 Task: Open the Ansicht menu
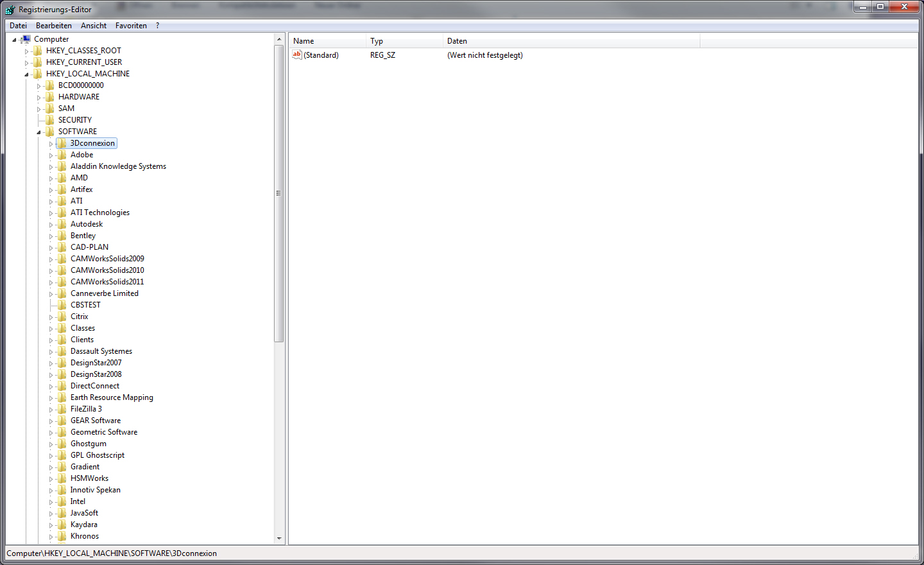(94, 26)
